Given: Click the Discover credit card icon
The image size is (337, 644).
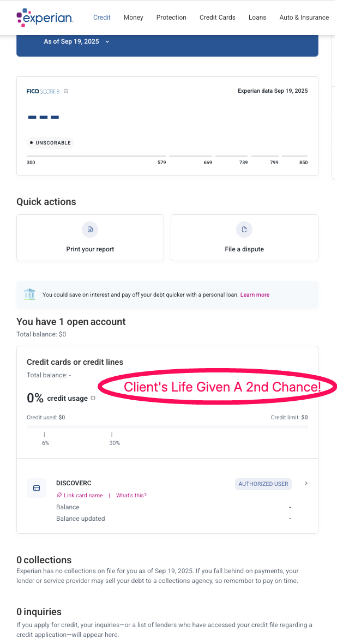Looking at the screenshot, I should 37,488.
